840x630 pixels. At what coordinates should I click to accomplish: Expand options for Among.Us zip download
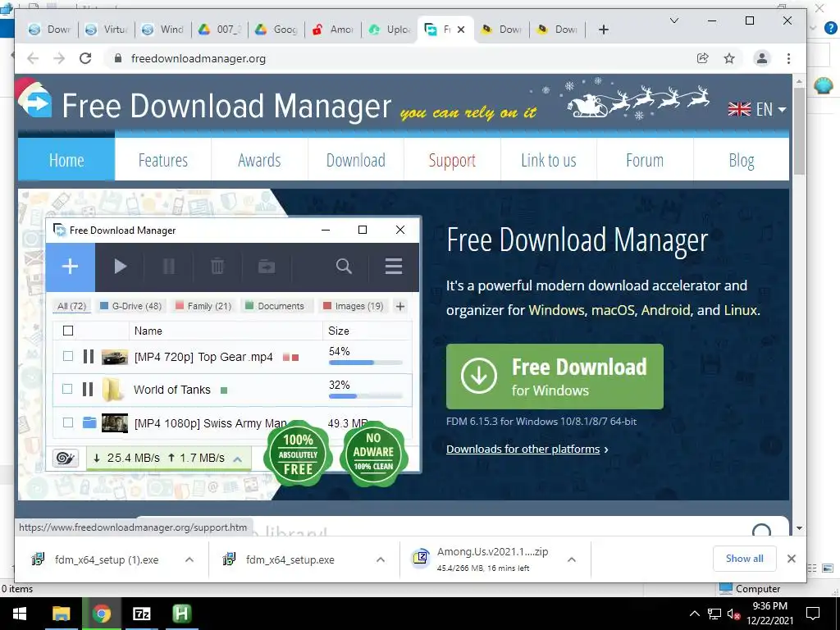tap(572, 559)
